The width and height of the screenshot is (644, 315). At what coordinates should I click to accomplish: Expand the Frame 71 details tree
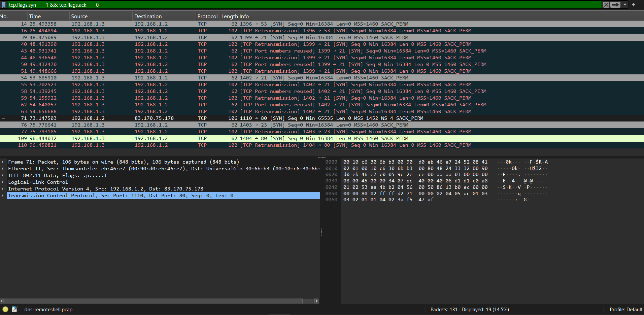[x=3, y=162]
